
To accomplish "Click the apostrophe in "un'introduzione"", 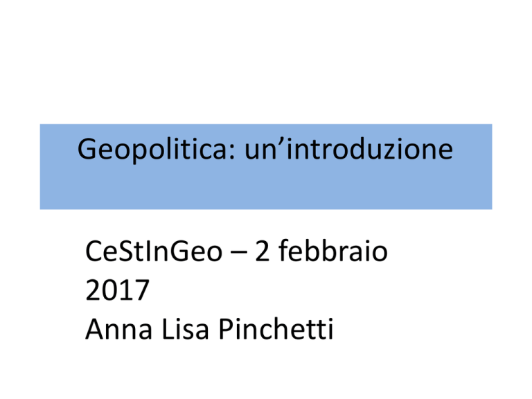I will coord(281,142).
